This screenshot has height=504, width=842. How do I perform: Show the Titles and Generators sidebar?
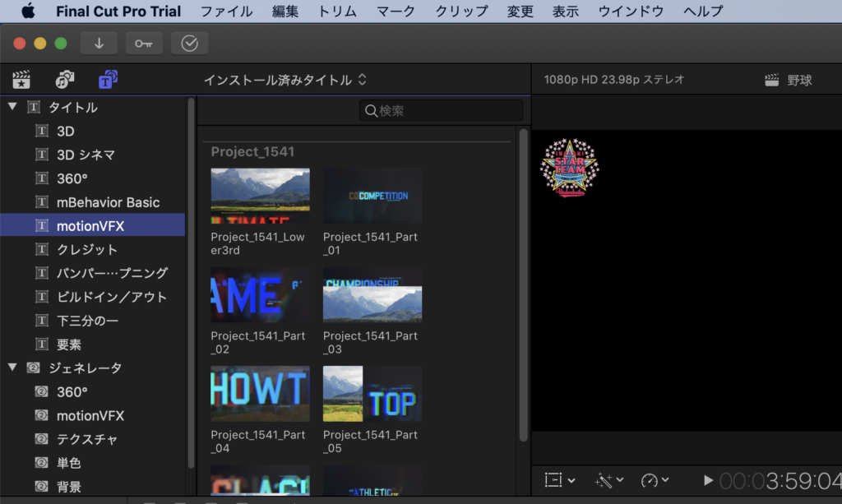[108, 80]
